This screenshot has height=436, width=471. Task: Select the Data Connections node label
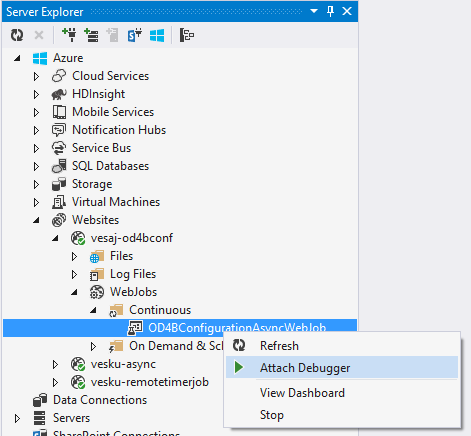pyautogui.click(x=100, y=400)
